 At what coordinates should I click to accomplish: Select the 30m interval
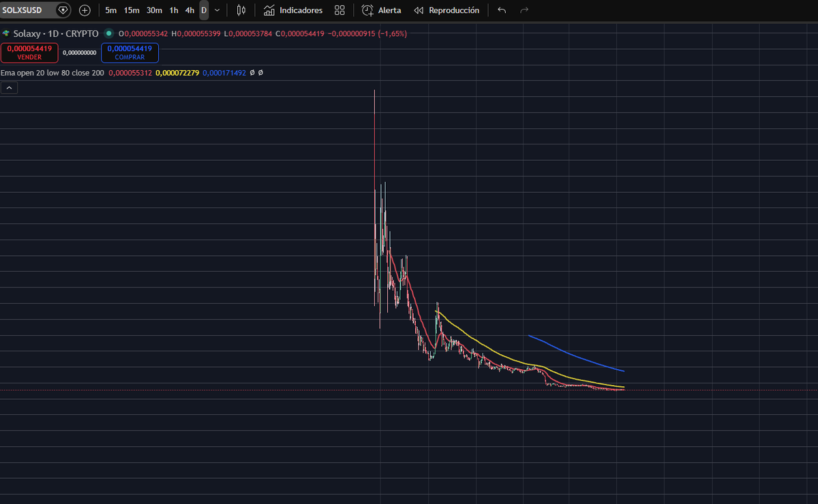[154, 10]
